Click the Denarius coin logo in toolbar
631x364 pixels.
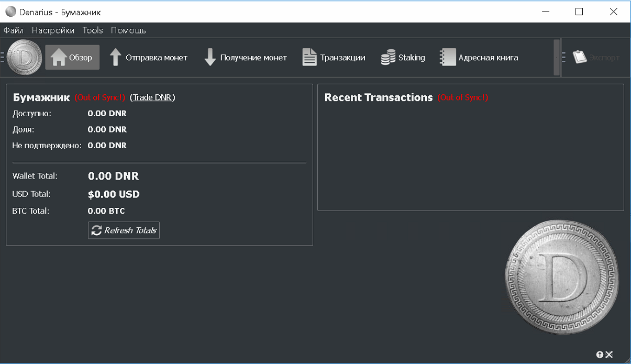click(x=25, y=58)
